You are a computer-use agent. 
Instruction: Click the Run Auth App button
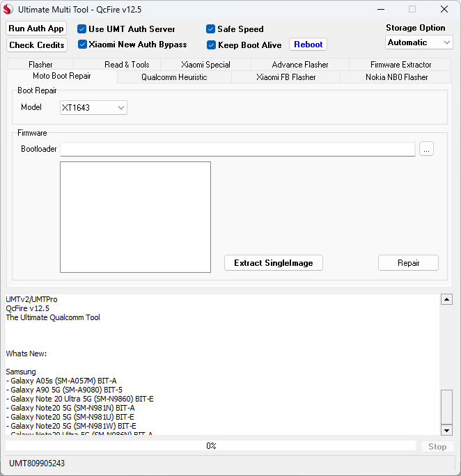coord(36,29)
